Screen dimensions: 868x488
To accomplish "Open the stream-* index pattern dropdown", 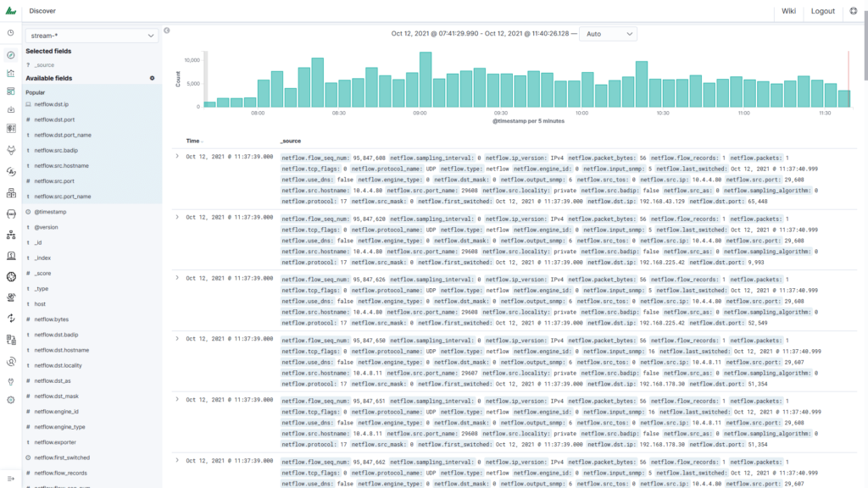I will point(92,36).
